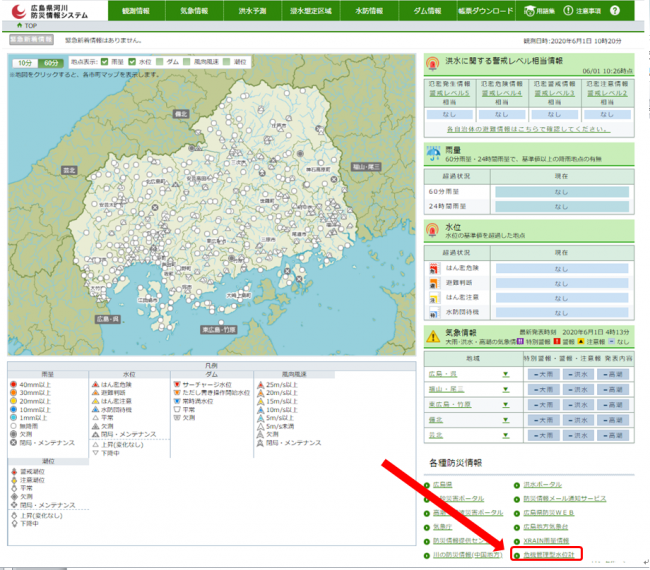Open the 用語集 glossary icon
The image size is (650, 570).
pos(529,11)
